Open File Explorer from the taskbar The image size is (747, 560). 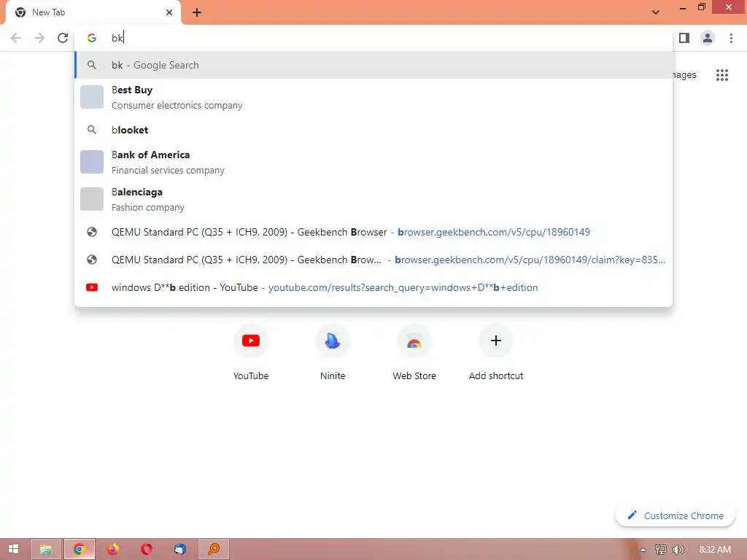[x=46, y=550]
